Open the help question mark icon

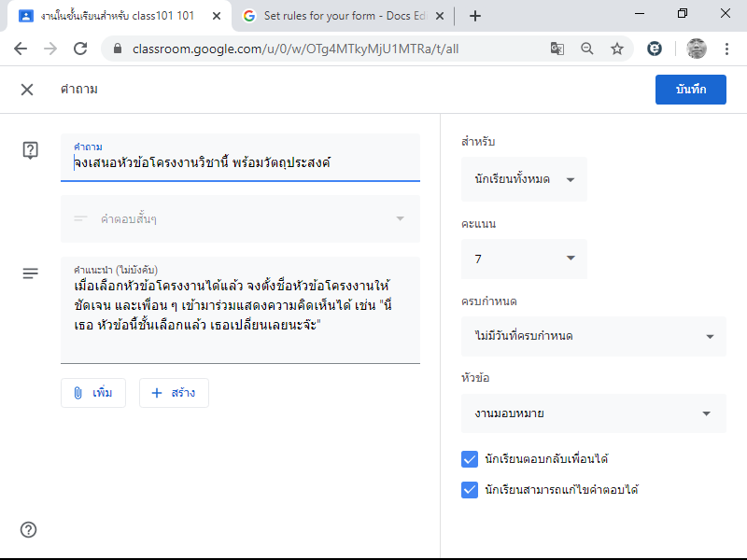(x=29, y=529)
